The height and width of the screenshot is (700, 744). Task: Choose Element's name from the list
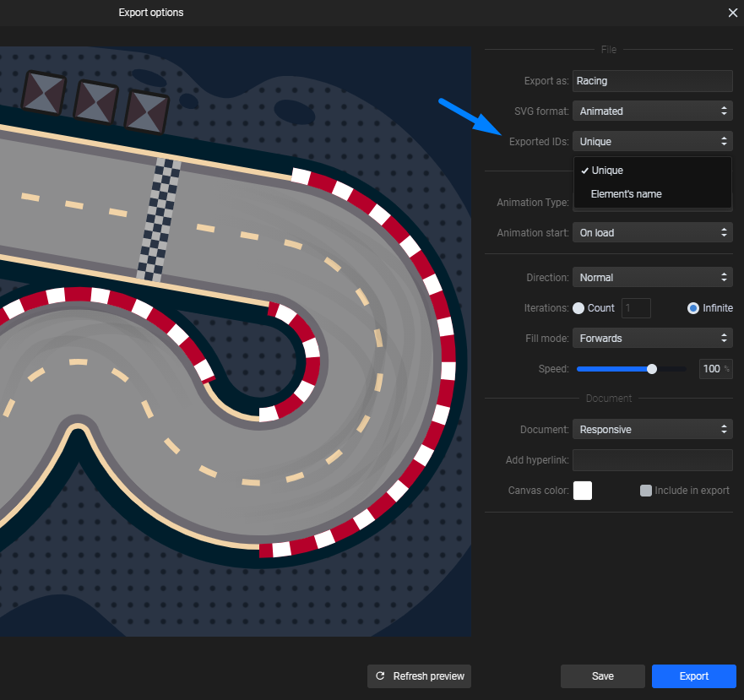click(653, 194)
